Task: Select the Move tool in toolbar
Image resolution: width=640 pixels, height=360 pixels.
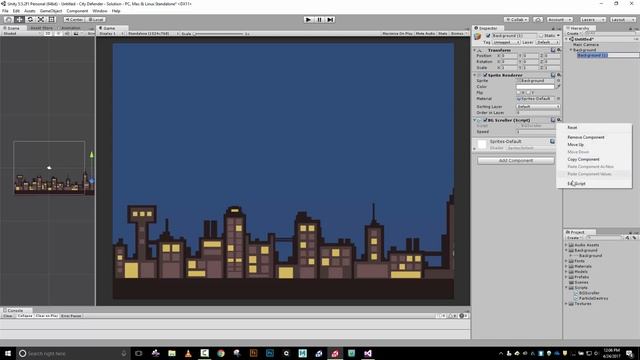Action: [19, 20]
